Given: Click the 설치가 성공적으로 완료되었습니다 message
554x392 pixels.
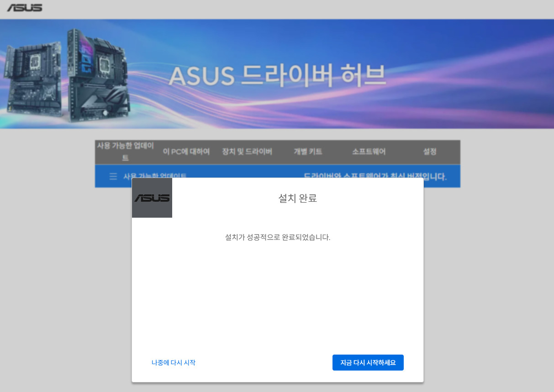Looking at the screenshot, I should click(278, 237).
